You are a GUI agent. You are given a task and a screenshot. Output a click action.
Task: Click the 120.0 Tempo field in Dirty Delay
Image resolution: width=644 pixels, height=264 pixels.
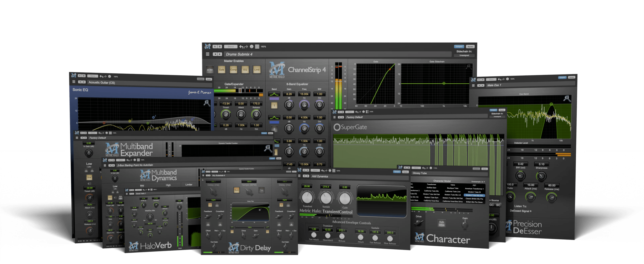pyautogui.click(x=249, y=181)
